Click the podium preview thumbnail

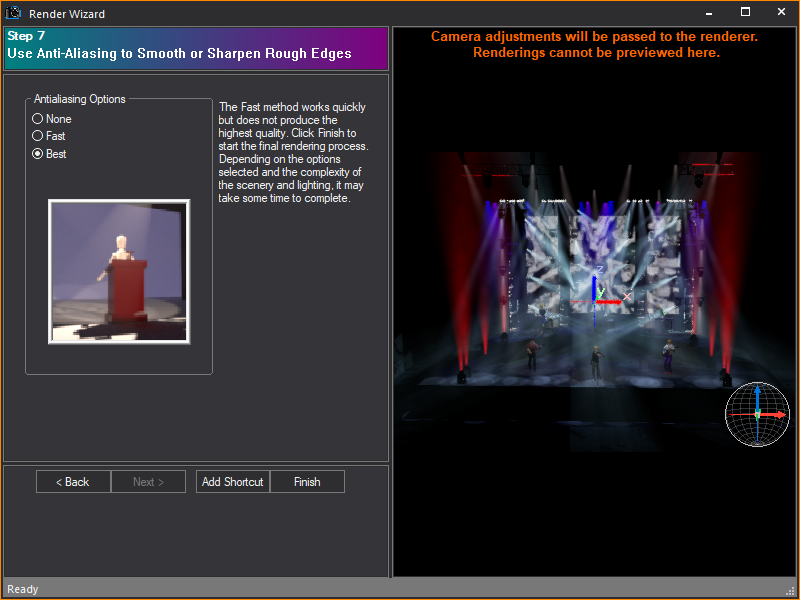click(118, 270)
